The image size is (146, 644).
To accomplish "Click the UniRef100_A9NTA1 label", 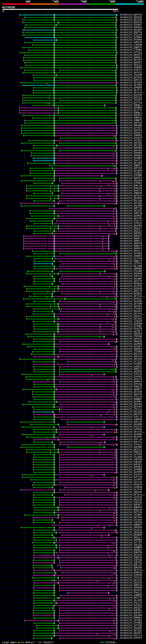I will 131,118.
